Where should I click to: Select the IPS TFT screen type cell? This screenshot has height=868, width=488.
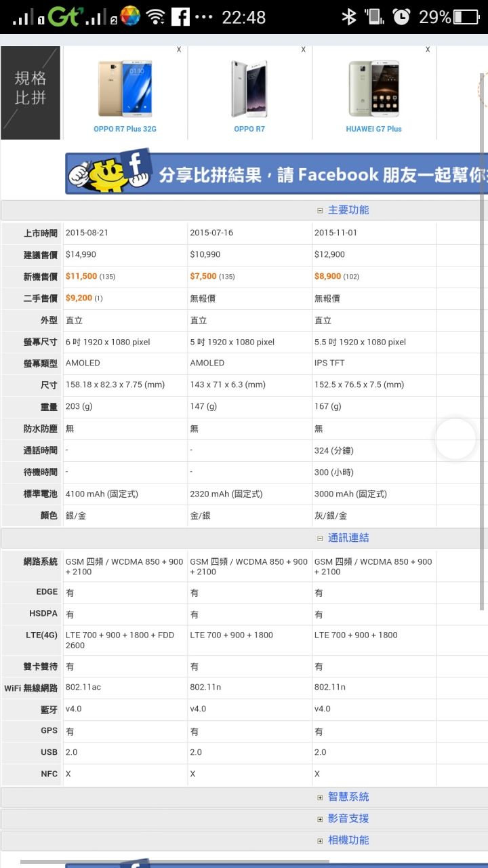329,363
